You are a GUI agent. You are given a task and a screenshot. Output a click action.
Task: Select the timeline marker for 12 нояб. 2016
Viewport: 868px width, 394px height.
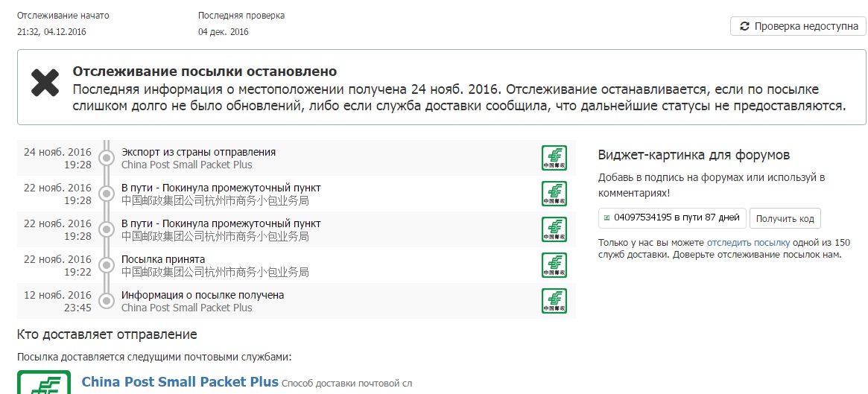click(x=107, y=301)
